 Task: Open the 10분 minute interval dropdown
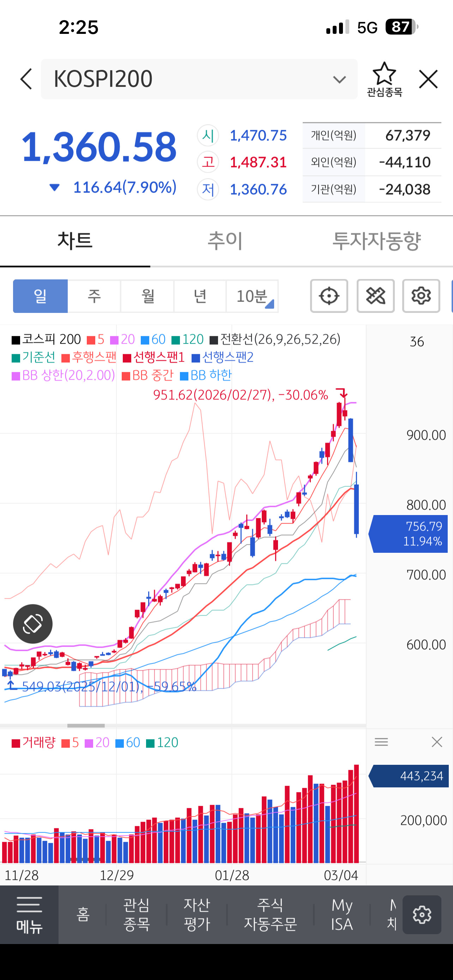coord(253,296)
